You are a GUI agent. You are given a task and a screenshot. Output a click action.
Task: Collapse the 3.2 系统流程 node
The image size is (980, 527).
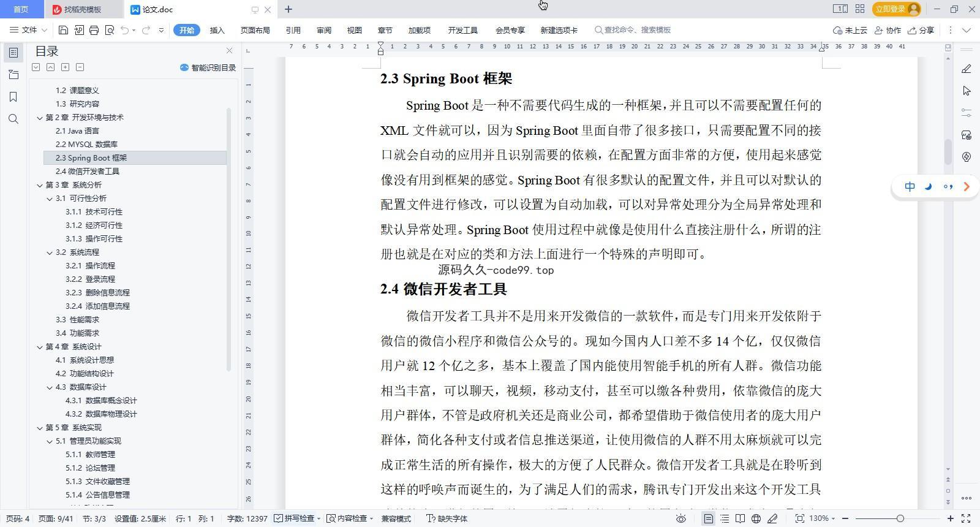tap(50, 252)
